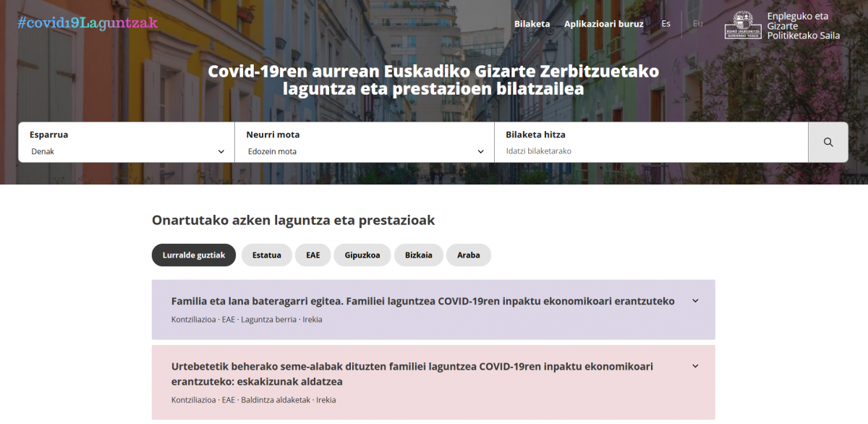Click the magnifying glass search button

click(x=828, y=143)
